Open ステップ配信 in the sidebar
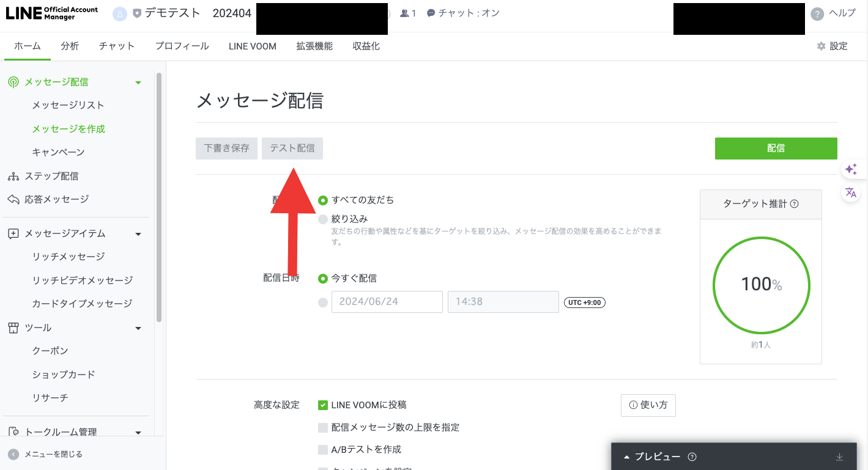Screen dimensions: 868x470 tap(51, 176)
